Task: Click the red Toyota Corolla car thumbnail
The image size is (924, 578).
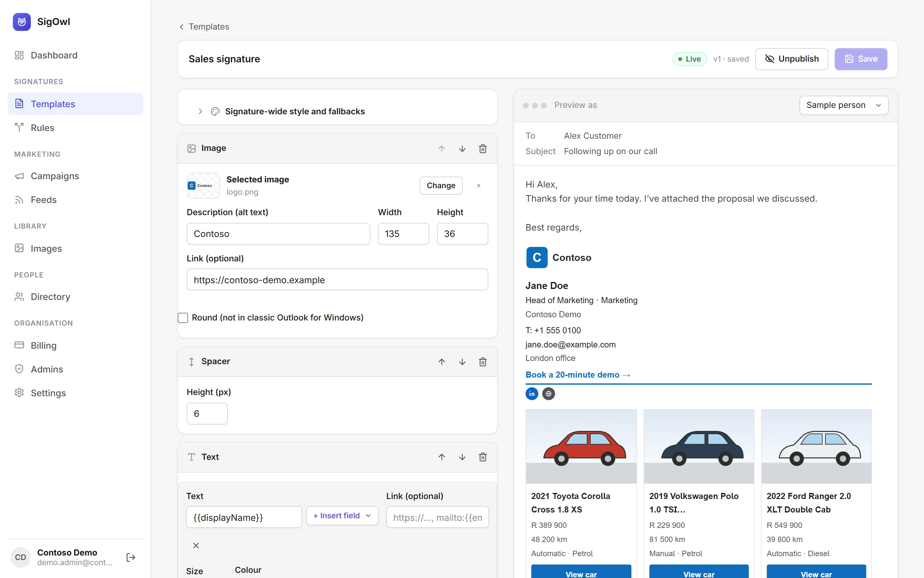Action: tap(581, 446)
